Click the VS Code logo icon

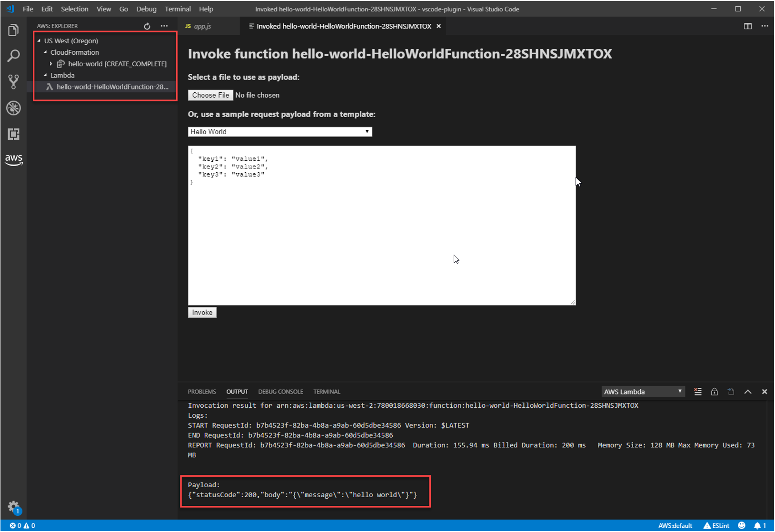pos(10,9)
